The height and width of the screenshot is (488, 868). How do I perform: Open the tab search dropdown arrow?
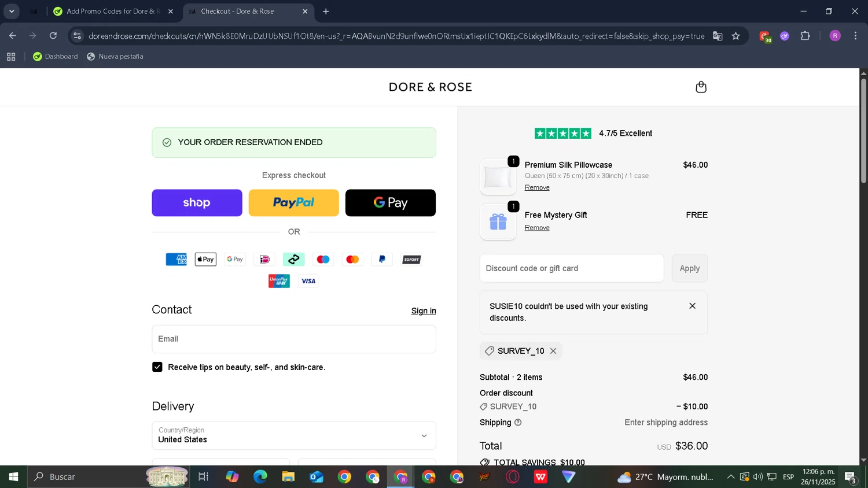12,11
